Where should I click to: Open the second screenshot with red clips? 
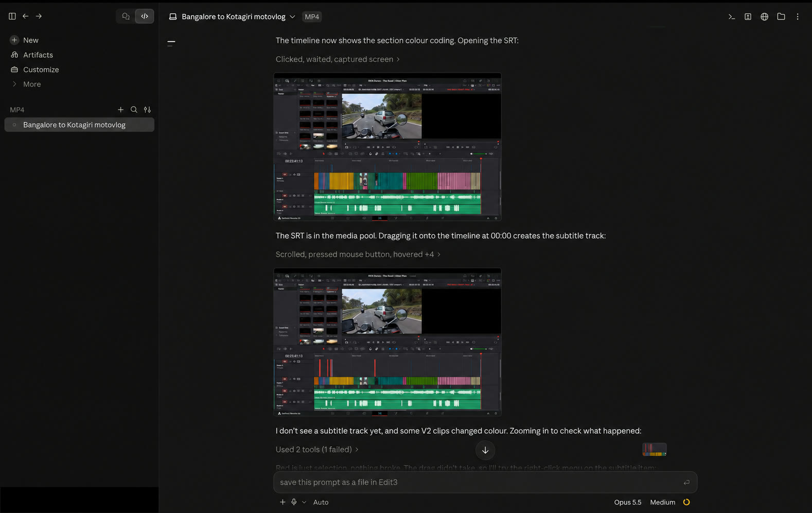pyautogui.click(x=387, y=342)
